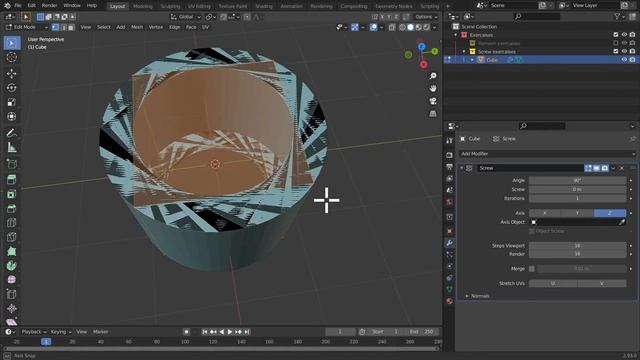The image size is (640, 360).
Task: Select Z axis for Screw modifier
Action: (610, 213)
